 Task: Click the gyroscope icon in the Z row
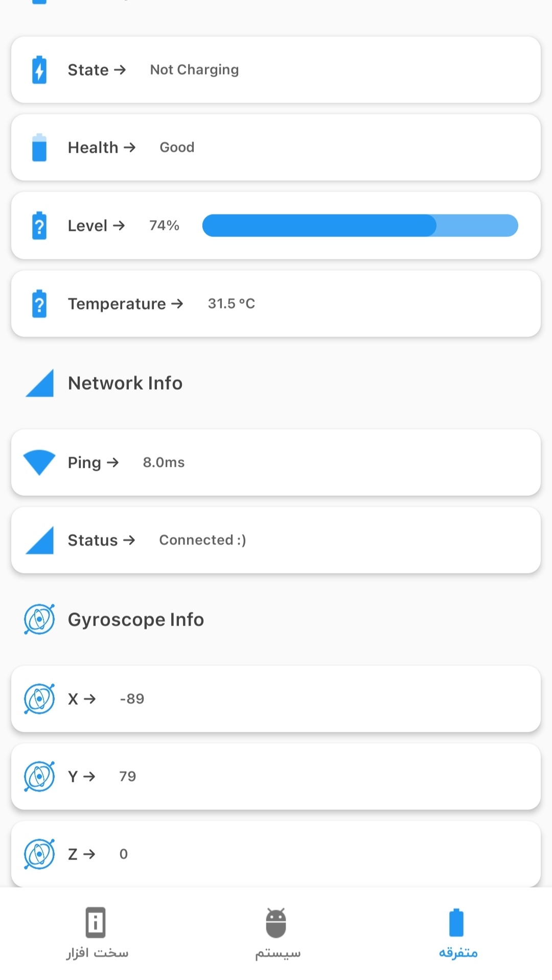pos(39,854)
